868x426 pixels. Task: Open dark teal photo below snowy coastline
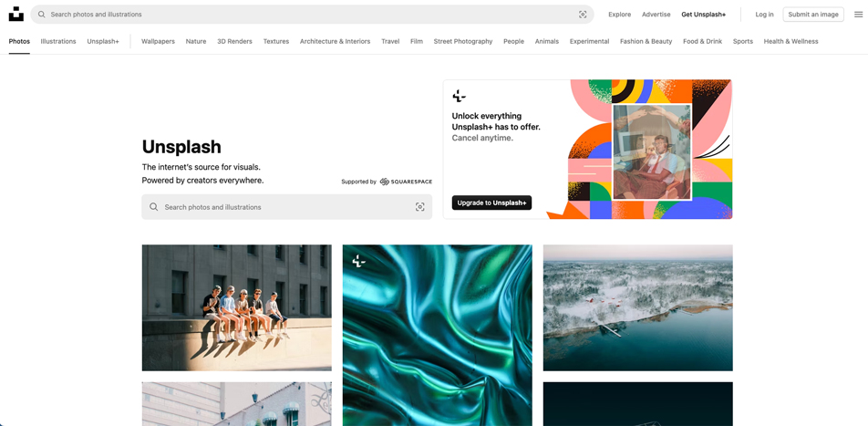637,404
